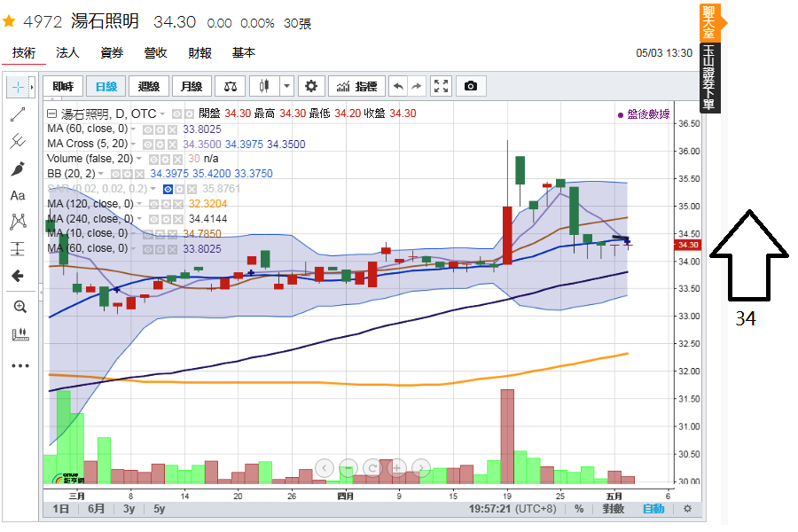Click the ruler measure tool

(20, 334)
